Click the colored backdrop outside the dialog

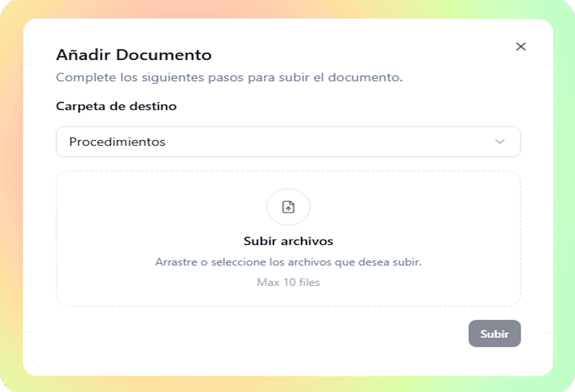point(10,195)
